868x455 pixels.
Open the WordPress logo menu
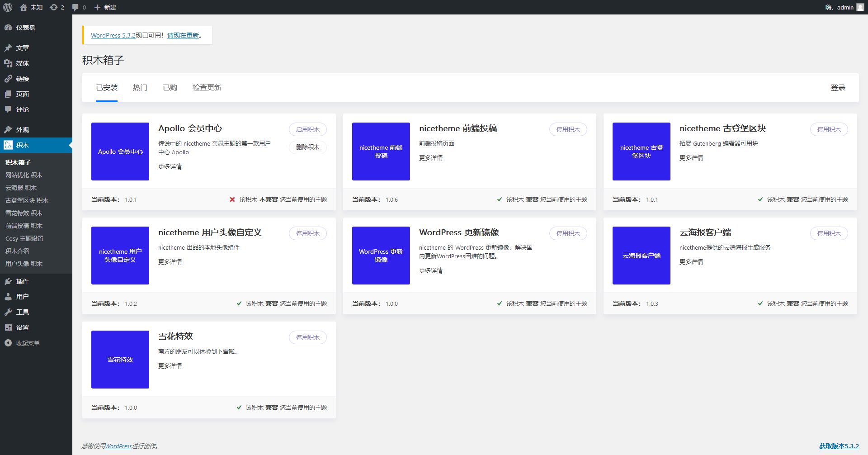8,7
